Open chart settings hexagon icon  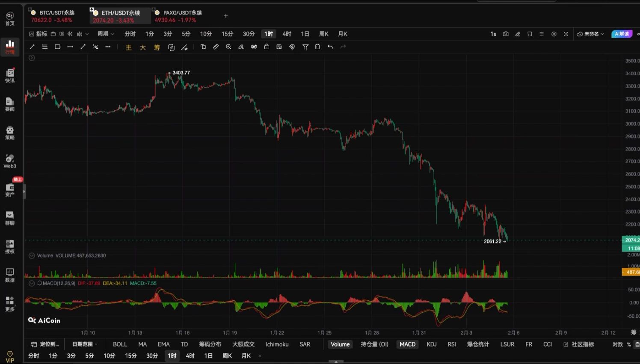pos(554,34)
